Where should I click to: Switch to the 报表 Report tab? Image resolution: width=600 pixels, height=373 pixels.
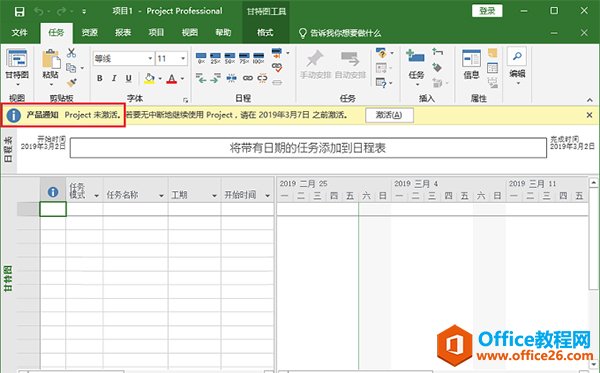pyautogui.click(x=123, y=33)
